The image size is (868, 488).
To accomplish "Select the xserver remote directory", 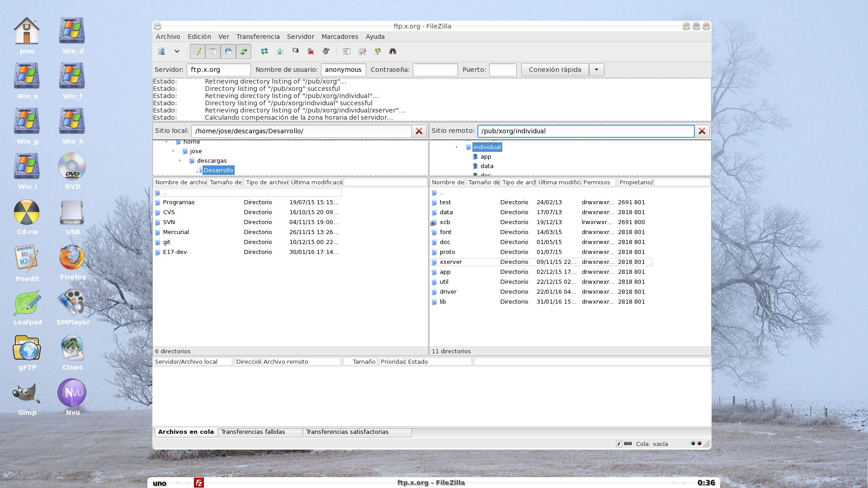I will coord(450,262).
